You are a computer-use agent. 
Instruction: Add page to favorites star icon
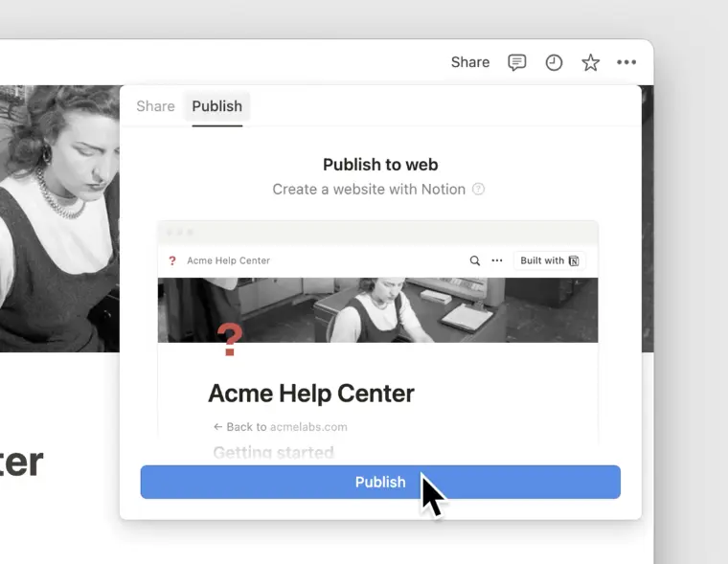point(591,62)
